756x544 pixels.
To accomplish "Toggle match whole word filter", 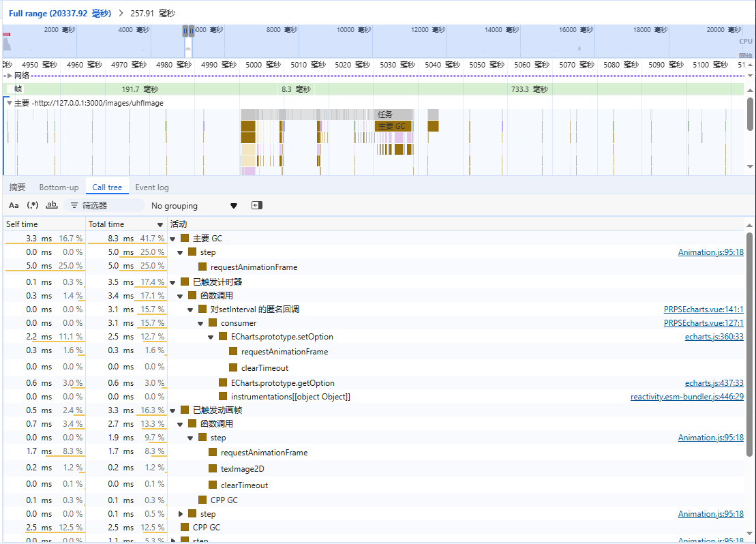I will 51,205.
